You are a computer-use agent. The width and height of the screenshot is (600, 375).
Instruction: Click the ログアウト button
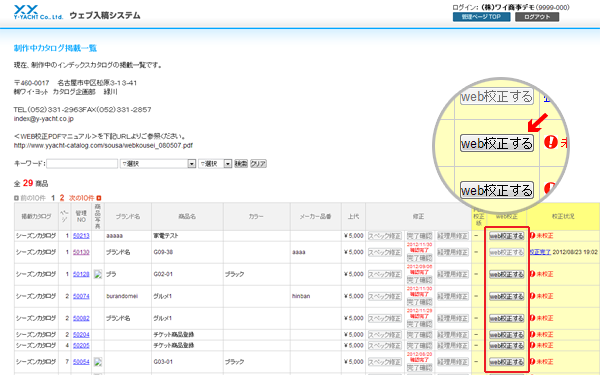point(537,17)
